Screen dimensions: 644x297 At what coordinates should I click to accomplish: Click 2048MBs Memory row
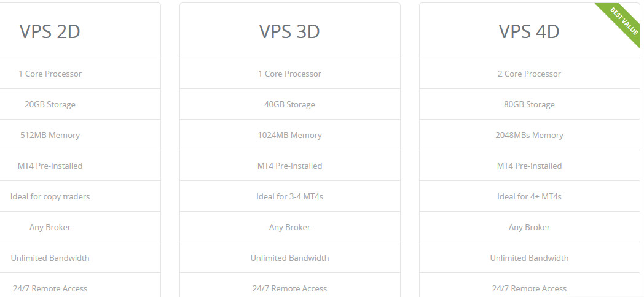530,135
